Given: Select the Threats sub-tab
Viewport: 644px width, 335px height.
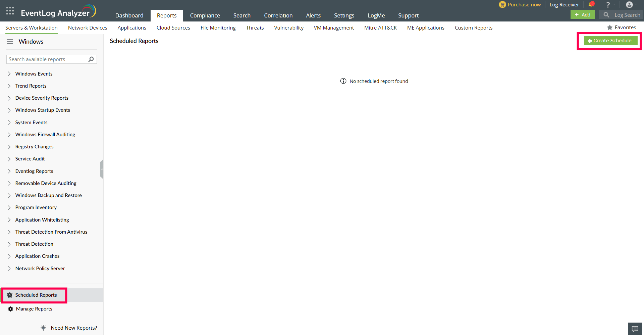Looking at the screenshot, I should click(255, 28).
